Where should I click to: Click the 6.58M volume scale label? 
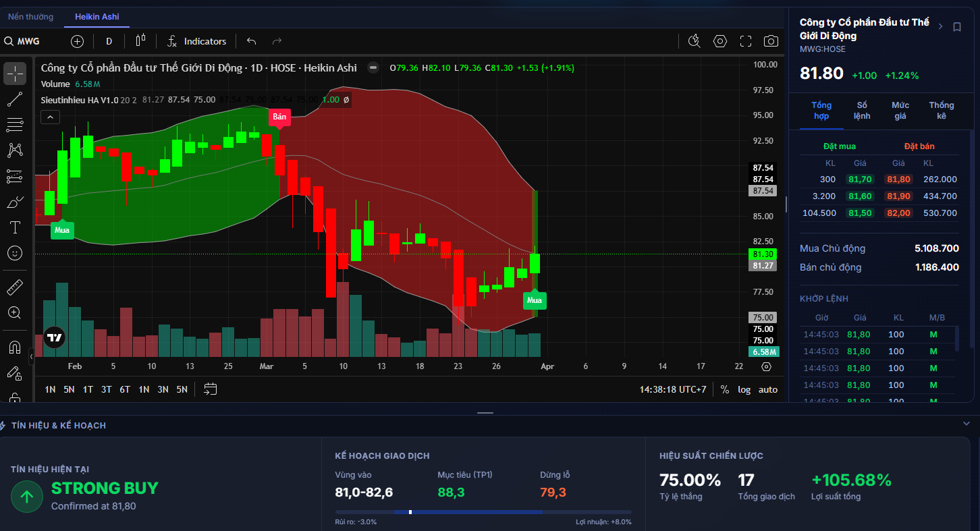coord(763,352)
